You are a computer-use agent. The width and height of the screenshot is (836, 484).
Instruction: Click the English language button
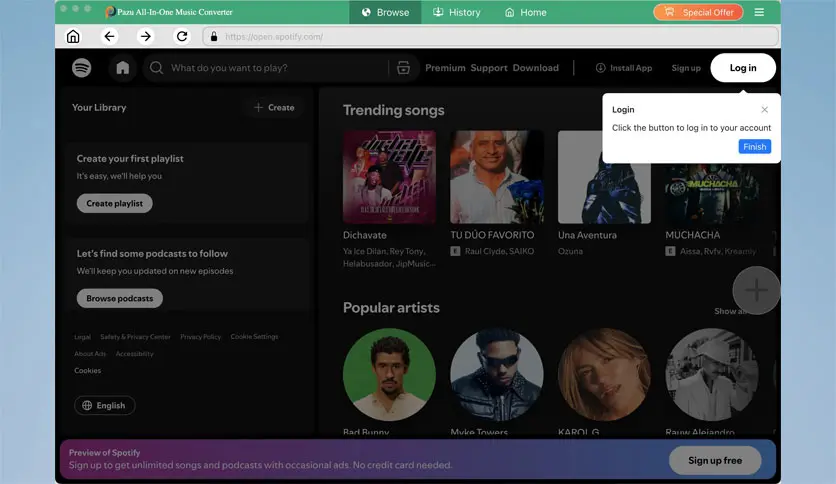click(104, 406)
